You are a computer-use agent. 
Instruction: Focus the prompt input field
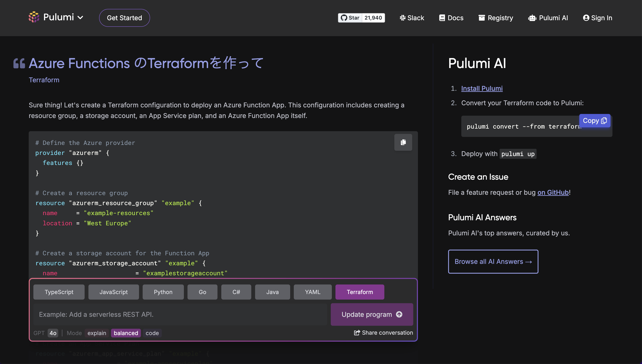pos(180,314)
